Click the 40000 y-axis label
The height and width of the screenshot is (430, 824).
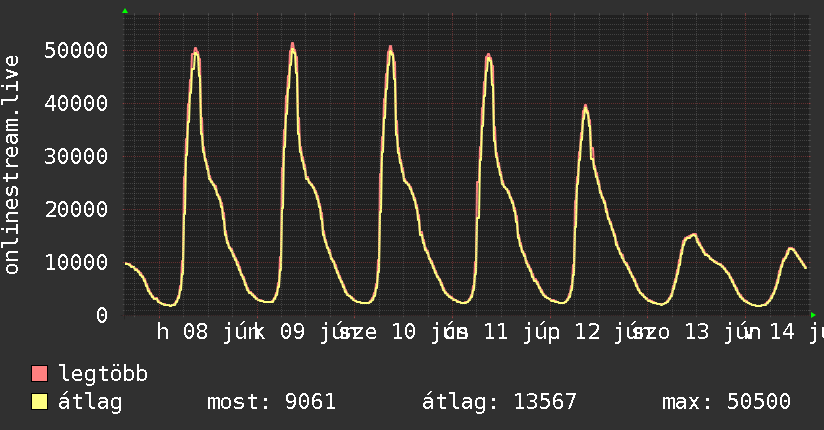click(76, 103)
